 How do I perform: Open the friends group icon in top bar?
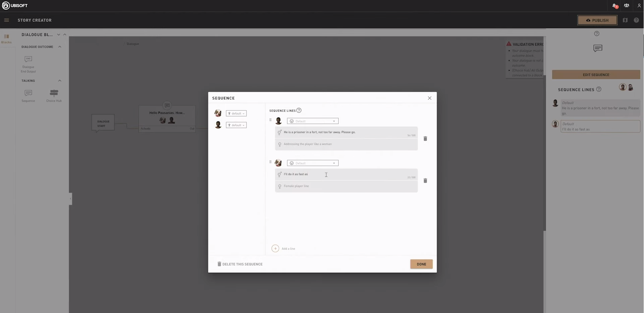626,6
